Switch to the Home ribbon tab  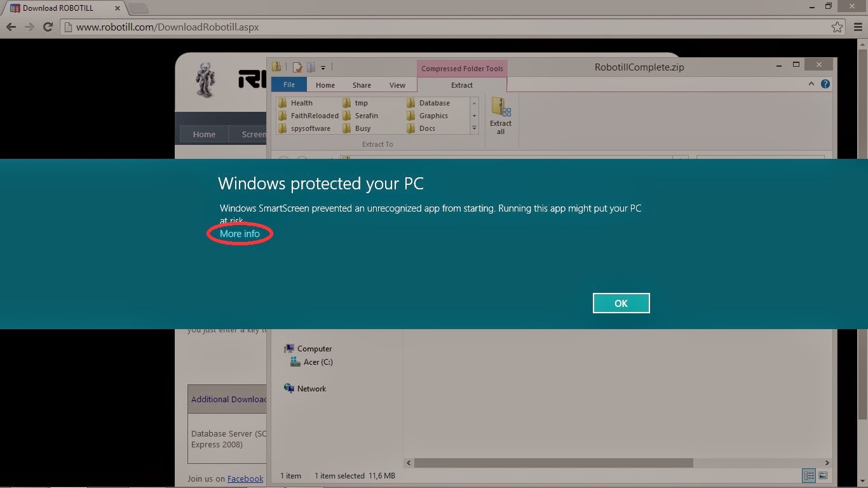pyautogui.click(x=325, y=85)
